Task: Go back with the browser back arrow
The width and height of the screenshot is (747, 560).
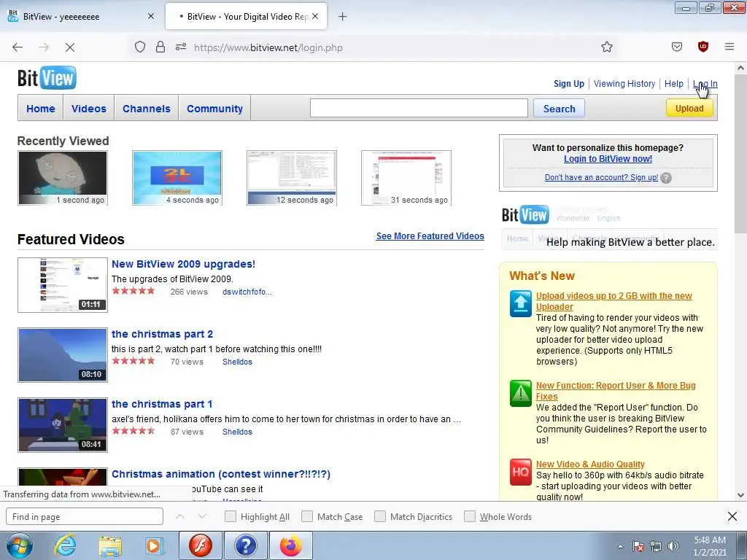Action: pos(18,47)
